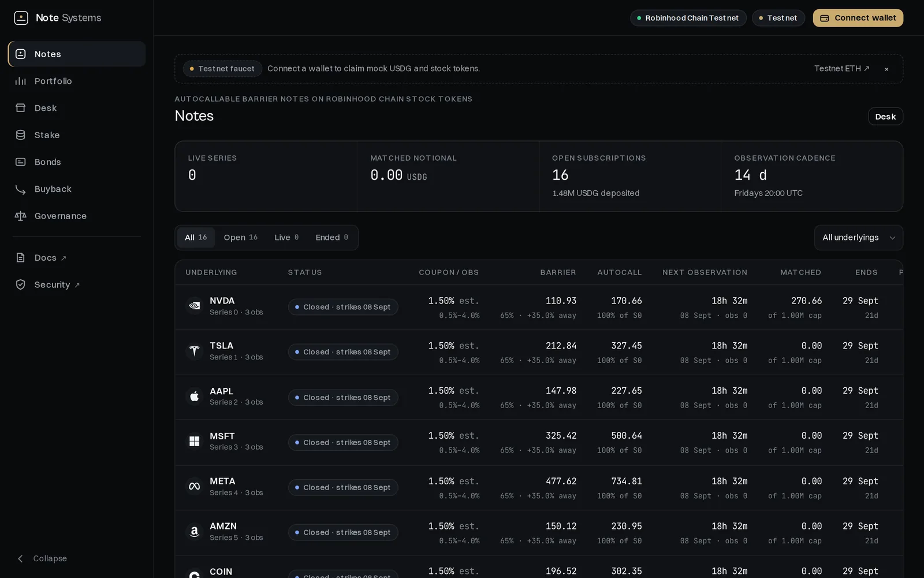
Task: Click the UNDERLYING column header
Action: coord(211,272)
